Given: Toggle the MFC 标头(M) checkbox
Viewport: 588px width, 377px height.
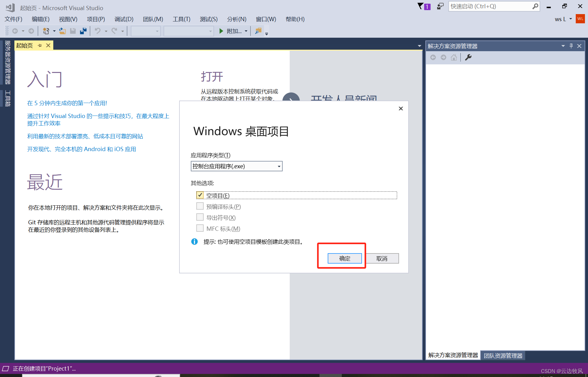Looking at the screenshot, I should [x=200, y=228].
